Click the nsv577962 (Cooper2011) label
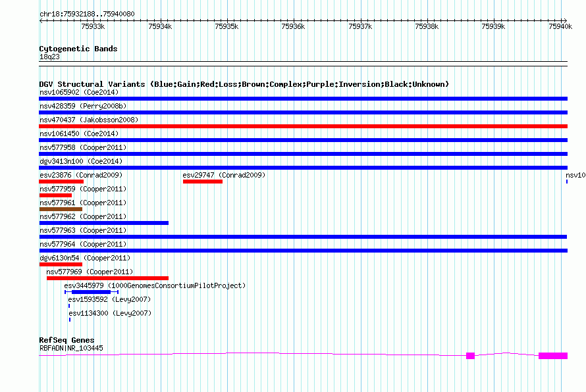Image resolution: width=586 pixels, height=392 pixels. click(x=83, y=216)
